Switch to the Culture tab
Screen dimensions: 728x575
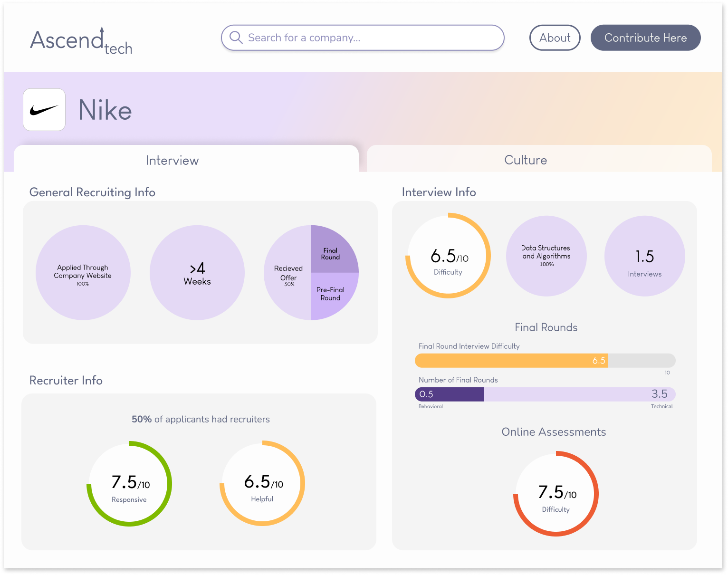click(x=539, y=159)
